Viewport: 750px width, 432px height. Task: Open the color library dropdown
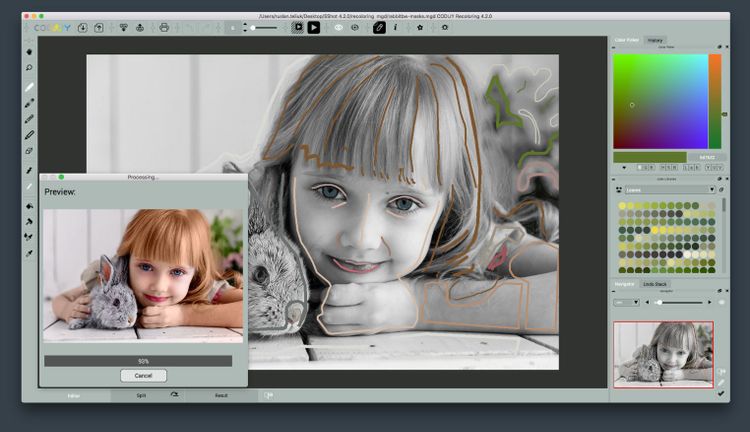[x=670, y=190]
